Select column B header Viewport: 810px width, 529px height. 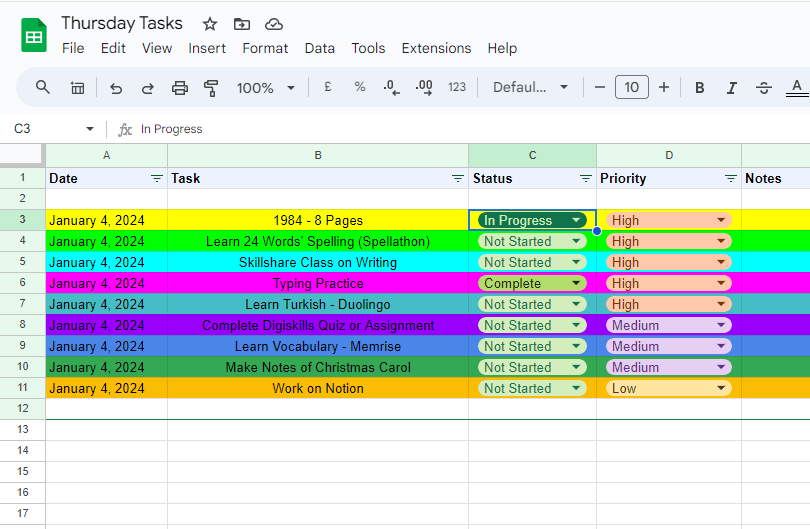(x=318, y=155)
